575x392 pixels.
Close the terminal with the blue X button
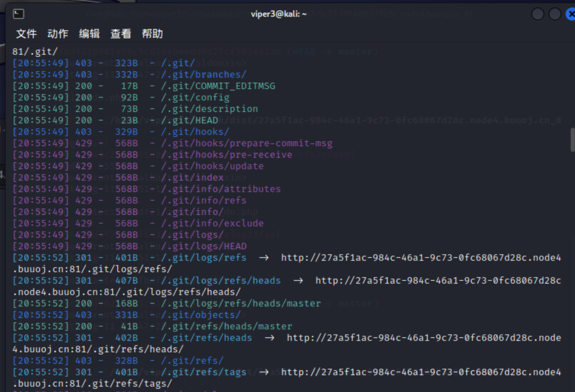571,14
